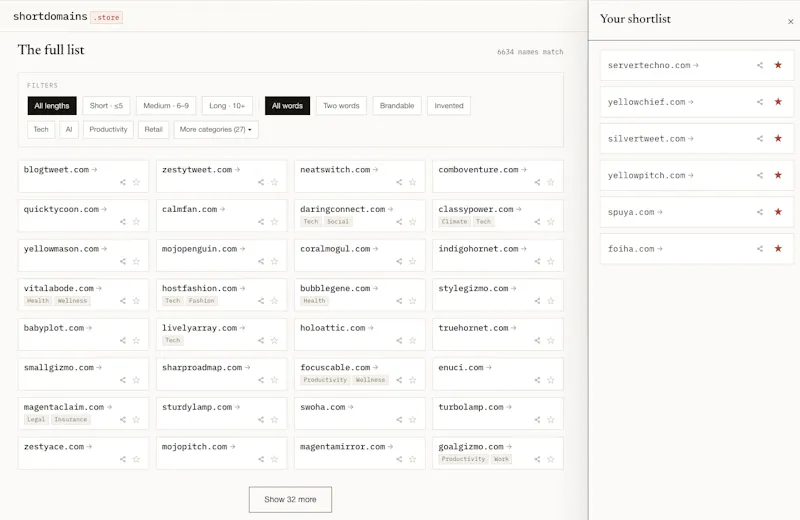Star blogtweet.com to shortlist it

(136, 182)
